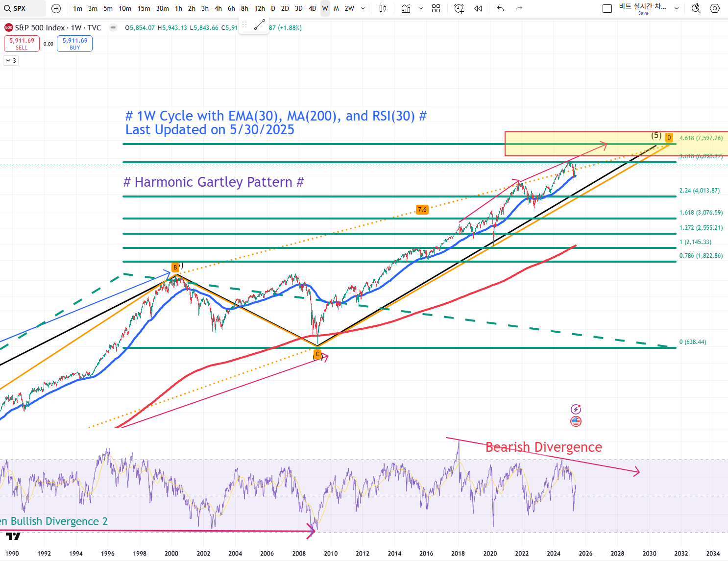The height and width of the screenshot is (561, 728).
Task: Undo the last chart action
Action: click(x=500, y=8)
